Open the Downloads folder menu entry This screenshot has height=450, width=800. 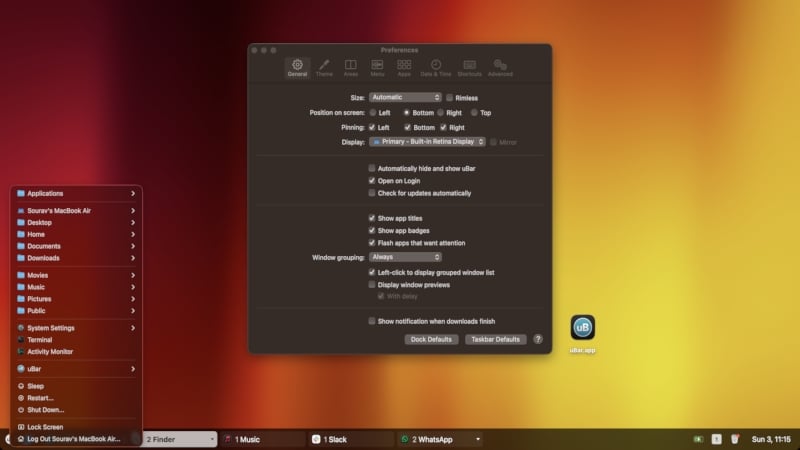(x=76, y=258)
